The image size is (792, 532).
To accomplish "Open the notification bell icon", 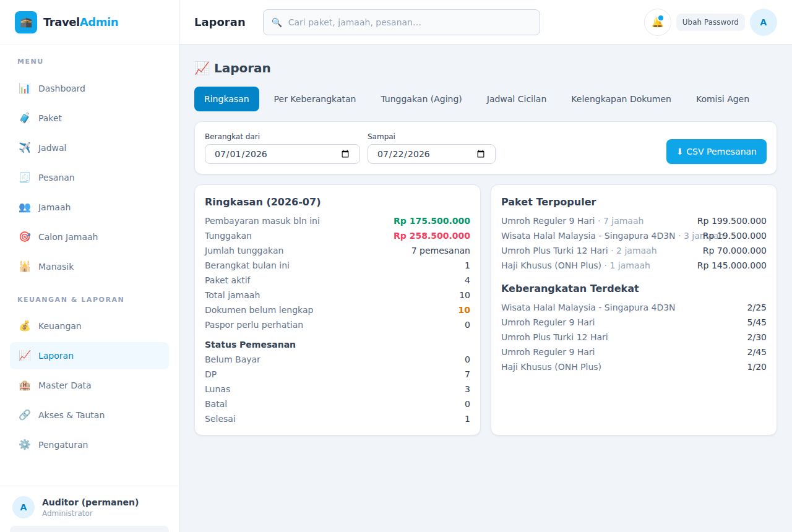I will (x=658, y=22).
